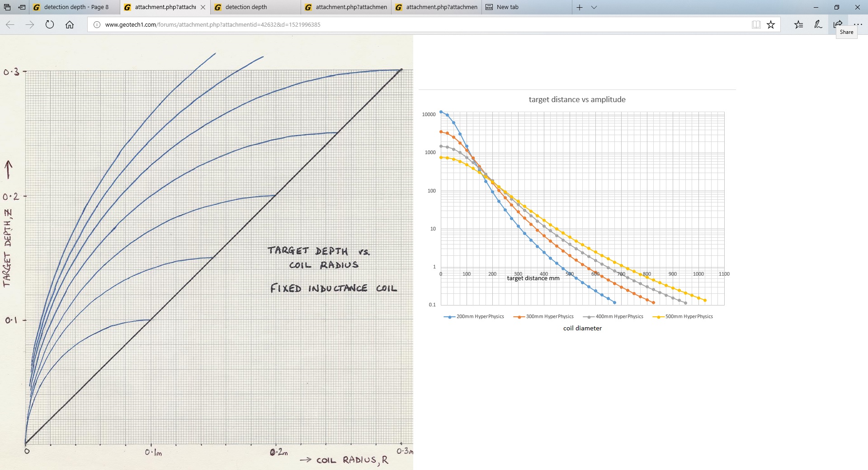Restore down the browser window

[x=837, y=7]
